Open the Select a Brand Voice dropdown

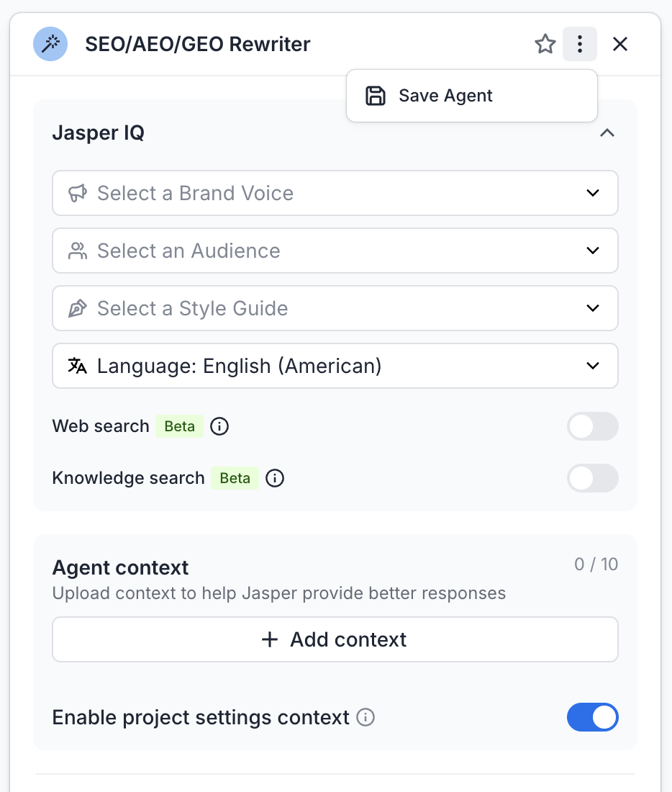click(x=335, y=193)
